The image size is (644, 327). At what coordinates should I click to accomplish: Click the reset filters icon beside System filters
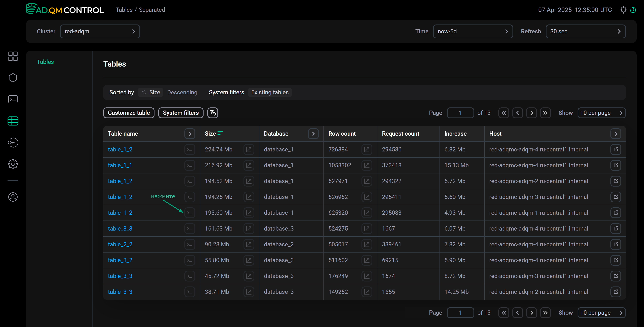coord(212,113)
